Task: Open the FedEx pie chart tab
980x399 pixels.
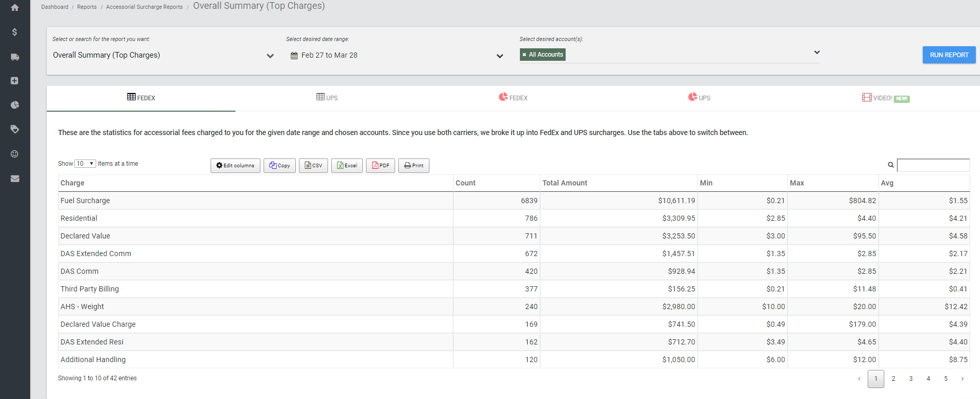Action: coord(513,98)
